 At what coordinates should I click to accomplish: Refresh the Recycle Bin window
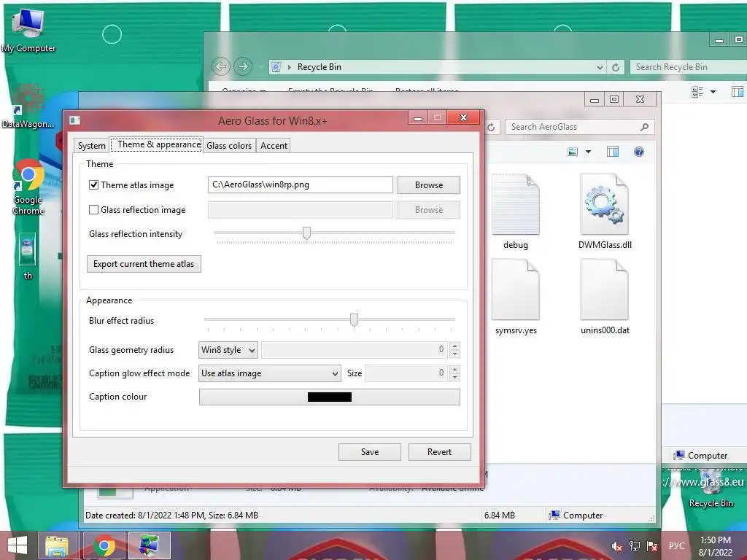(x=616, y=67)
